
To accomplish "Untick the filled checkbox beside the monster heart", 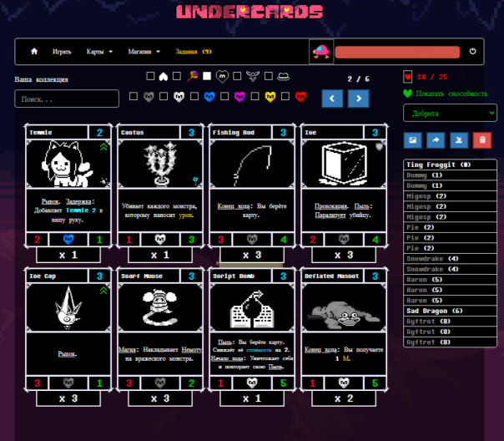I will tap(207, 76).
